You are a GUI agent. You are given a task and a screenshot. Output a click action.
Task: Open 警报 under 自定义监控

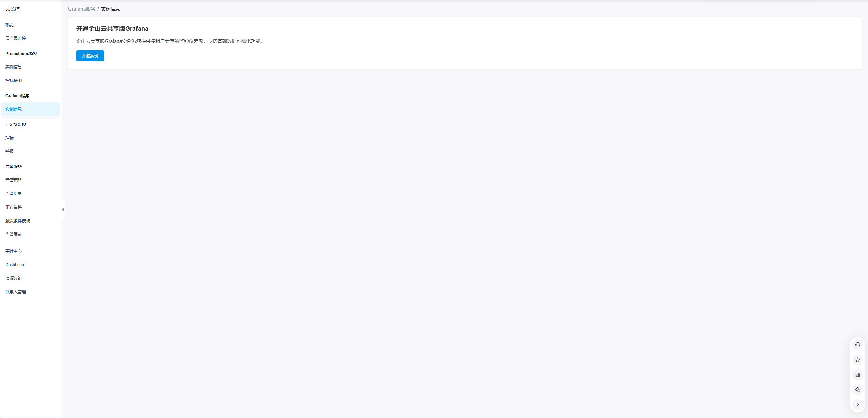10,151
